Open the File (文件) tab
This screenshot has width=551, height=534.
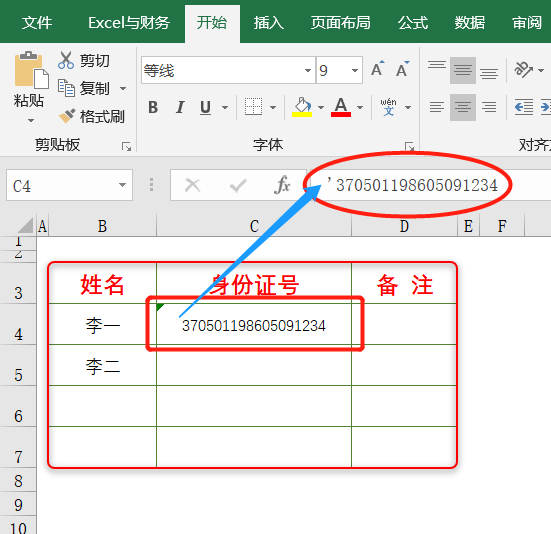pyautogui.click(x=37, y=23)
